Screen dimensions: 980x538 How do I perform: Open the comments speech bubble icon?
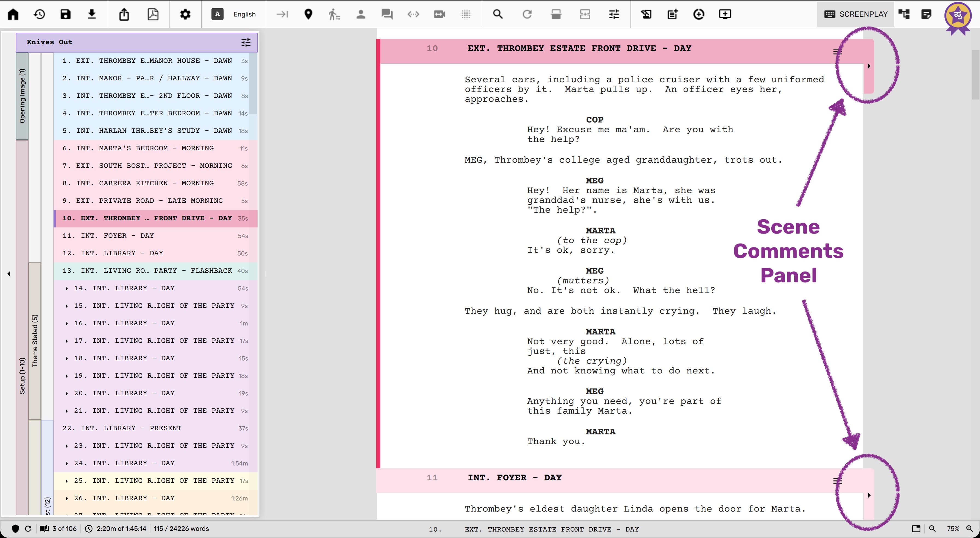pos(387,14)
